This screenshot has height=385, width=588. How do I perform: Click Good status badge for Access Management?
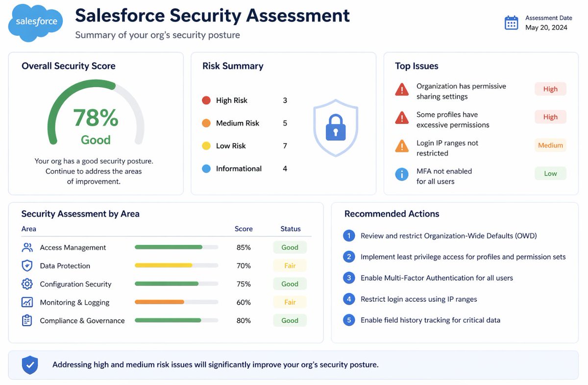coord(290,247)
